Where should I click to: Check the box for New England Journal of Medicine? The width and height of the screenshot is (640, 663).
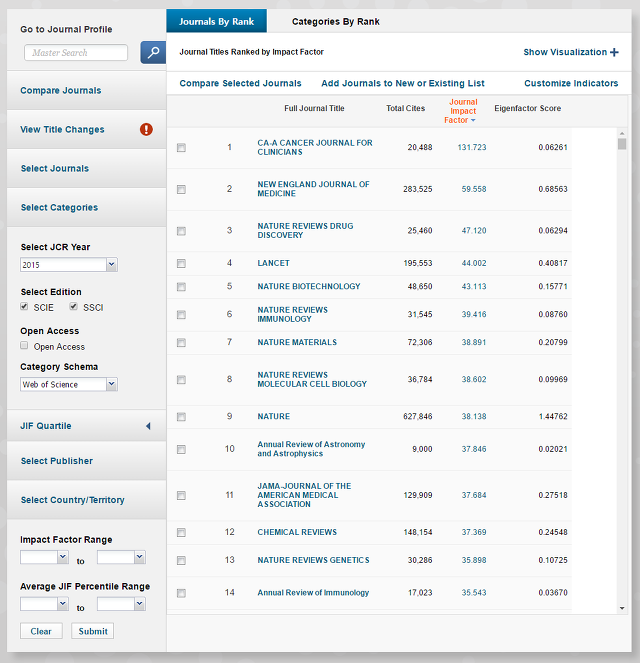[x=181, y=189]
